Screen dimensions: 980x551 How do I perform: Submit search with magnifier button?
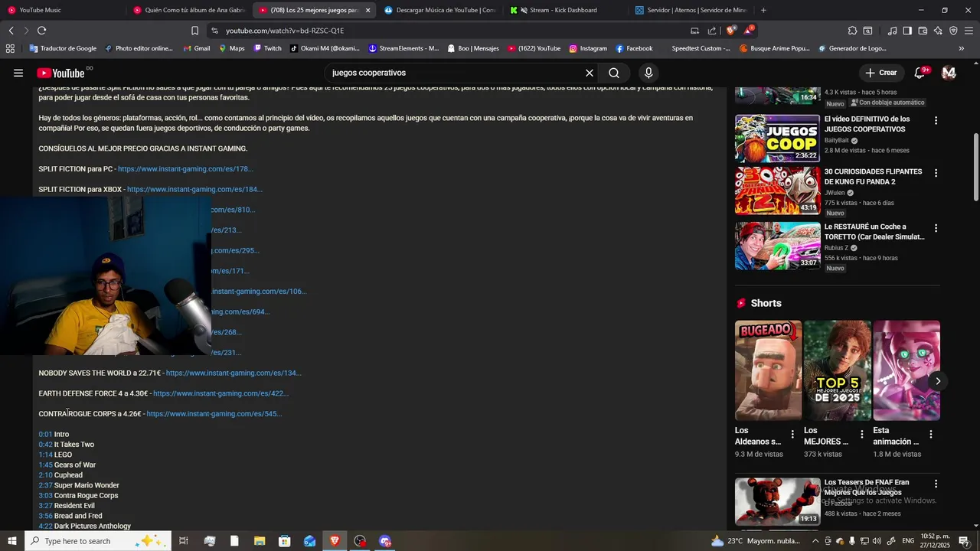pos(614,73)
